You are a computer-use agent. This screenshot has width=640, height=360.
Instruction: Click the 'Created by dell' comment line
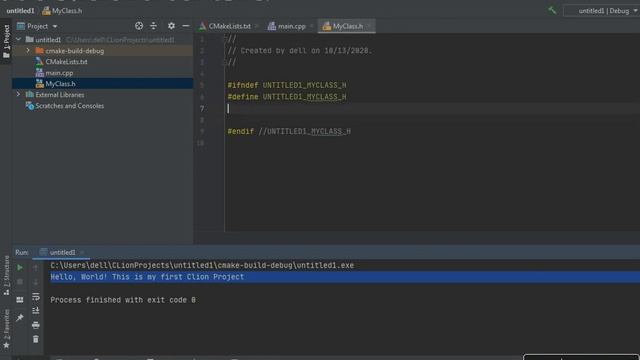[x=299, y=51]
